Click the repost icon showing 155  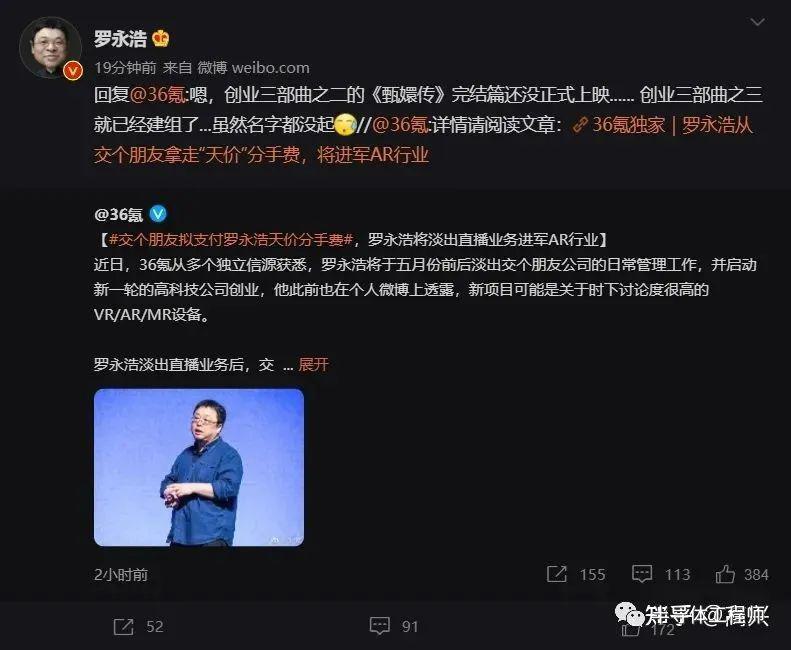(557, 574)
